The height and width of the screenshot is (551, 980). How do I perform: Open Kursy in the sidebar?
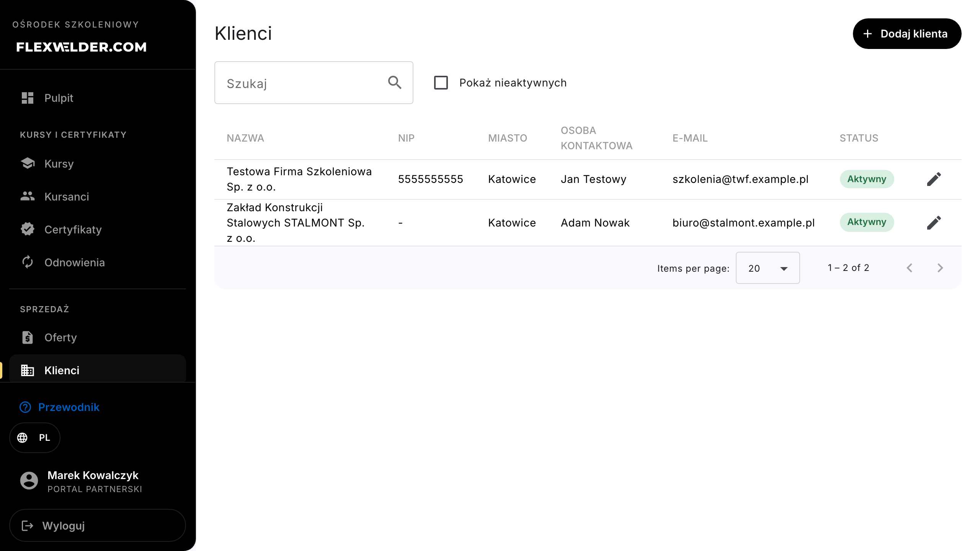tap(98, 164)
